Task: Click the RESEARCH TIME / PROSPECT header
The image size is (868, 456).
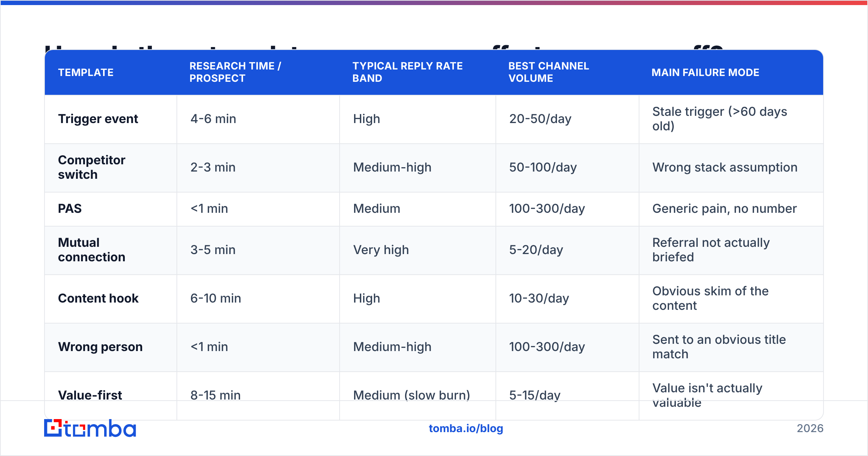Action: [x=235, y=72]
